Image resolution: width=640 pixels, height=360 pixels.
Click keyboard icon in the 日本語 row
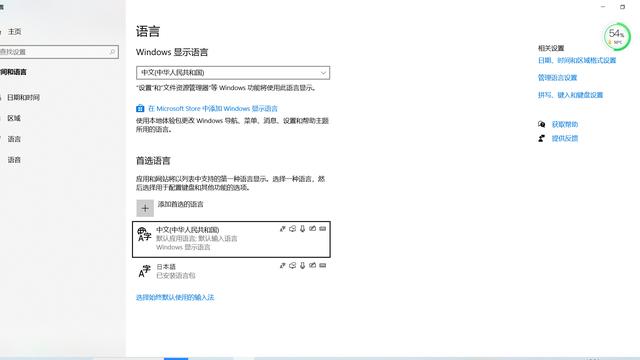[x=322, y=265]
